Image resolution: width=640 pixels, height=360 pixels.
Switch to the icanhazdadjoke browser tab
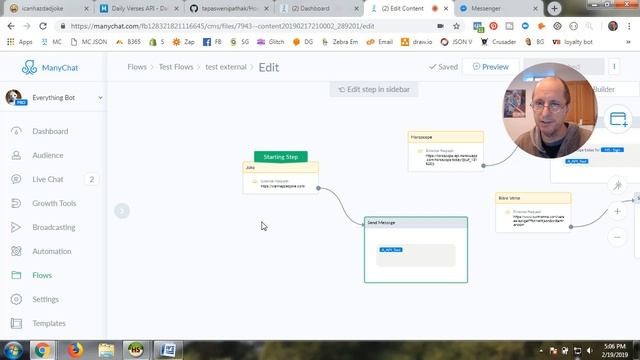[x=49, y=9]
